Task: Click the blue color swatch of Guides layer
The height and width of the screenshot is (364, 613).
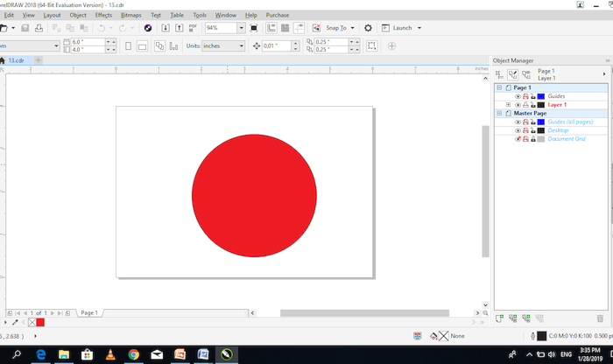Action: [x=541, y=96]
